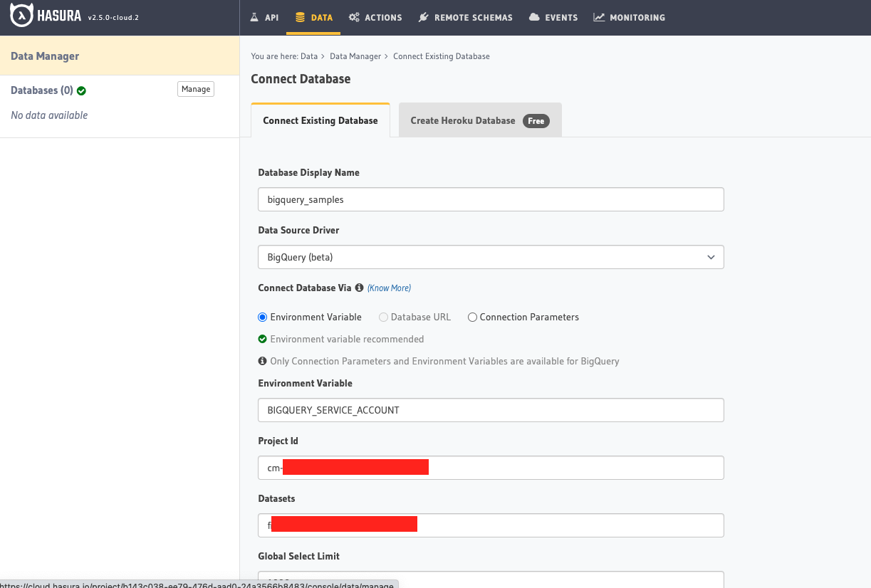Expand the driver list showing BigQuery (beta)
Image resolution: width=871 pixels, height=588 pixels.
tap(710, 257)
